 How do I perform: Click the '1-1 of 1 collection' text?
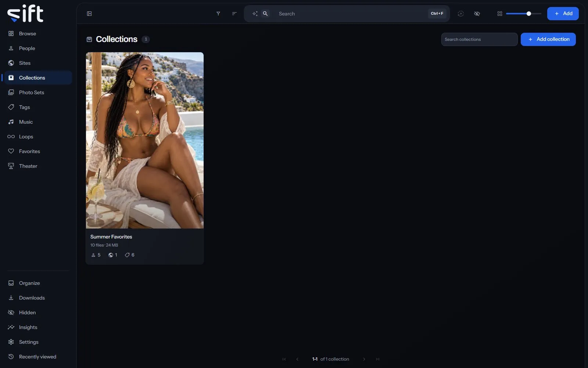coord(330,359)
